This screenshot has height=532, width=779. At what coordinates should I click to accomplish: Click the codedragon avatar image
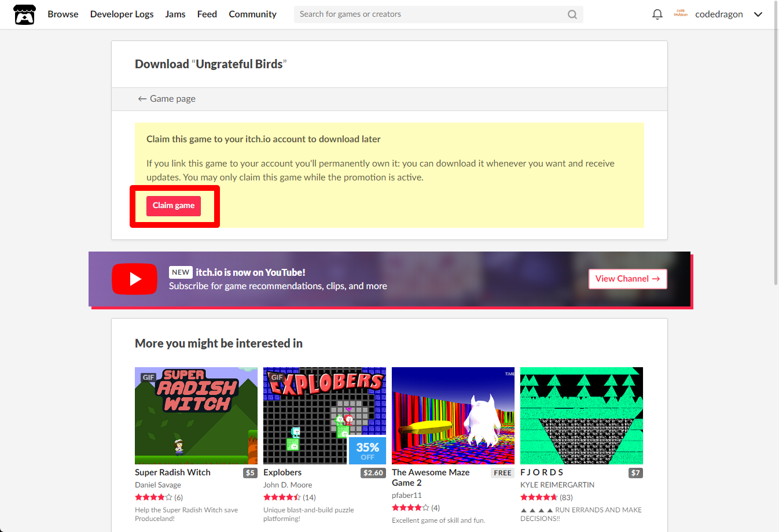[x=681, y=14]
